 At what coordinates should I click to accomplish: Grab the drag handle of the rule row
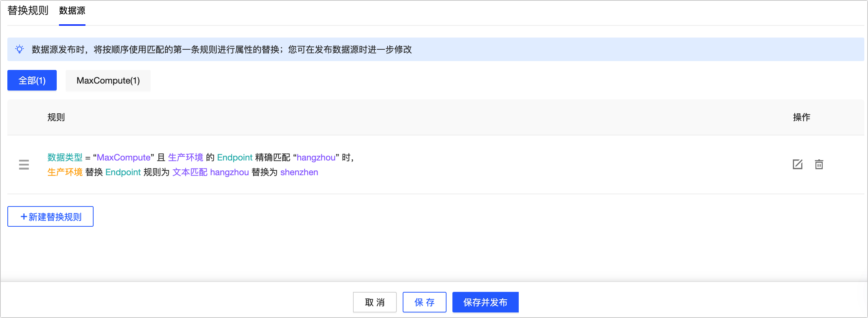click(x=24, y=165)
